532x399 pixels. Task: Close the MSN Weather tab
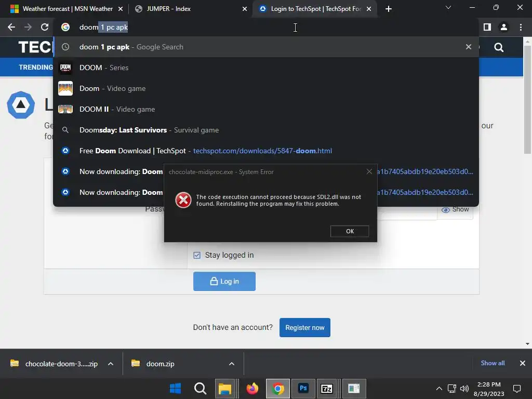[121, 9]
